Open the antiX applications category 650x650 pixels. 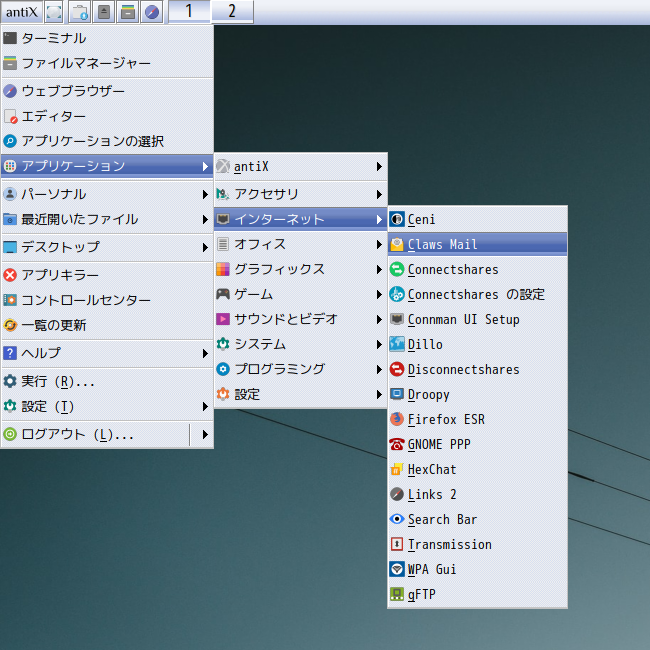point(301,166)
